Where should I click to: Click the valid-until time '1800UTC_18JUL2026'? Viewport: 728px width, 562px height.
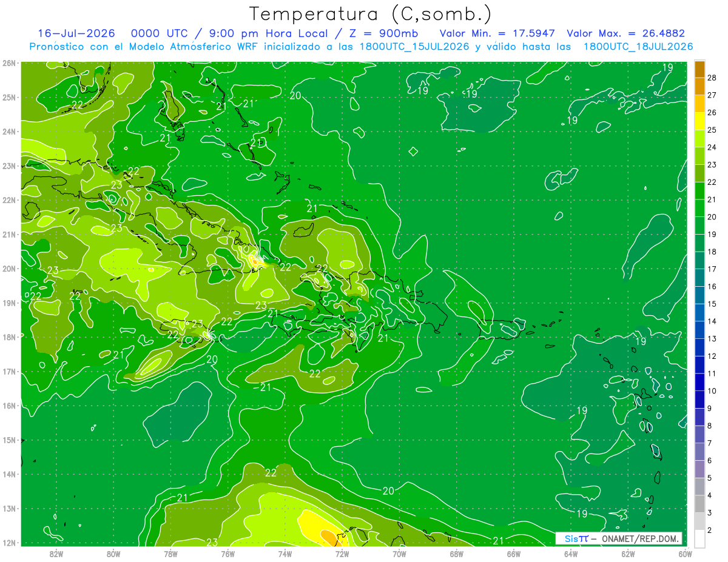coord(638,47)
